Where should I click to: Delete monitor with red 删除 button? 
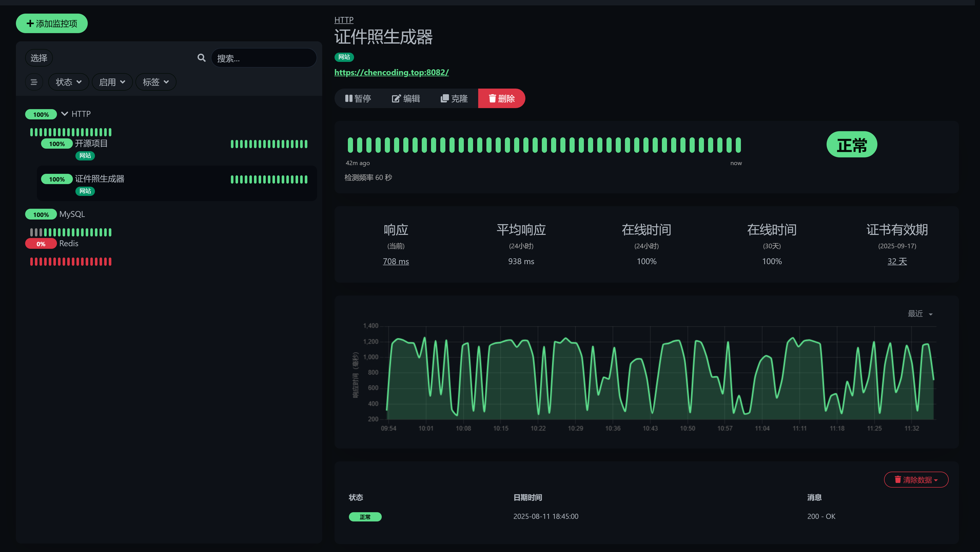point(501,99)
